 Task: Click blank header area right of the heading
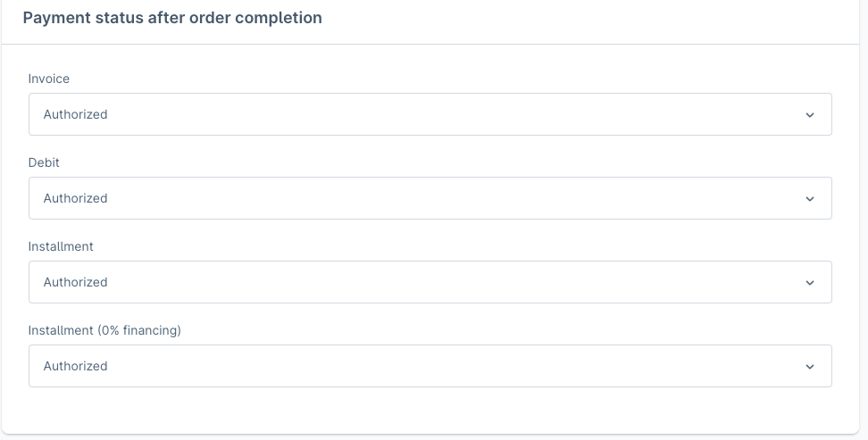(x=589, y=18)
